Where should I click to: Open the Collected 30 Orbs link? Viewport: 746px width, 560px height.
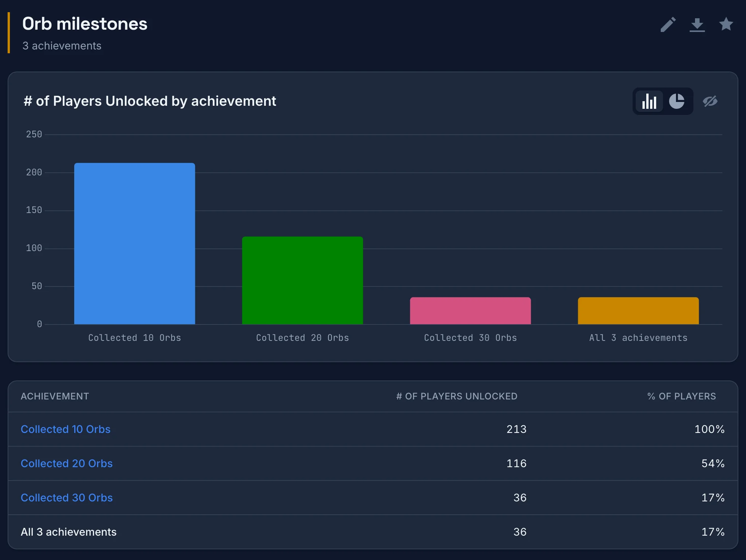point(67,498)
